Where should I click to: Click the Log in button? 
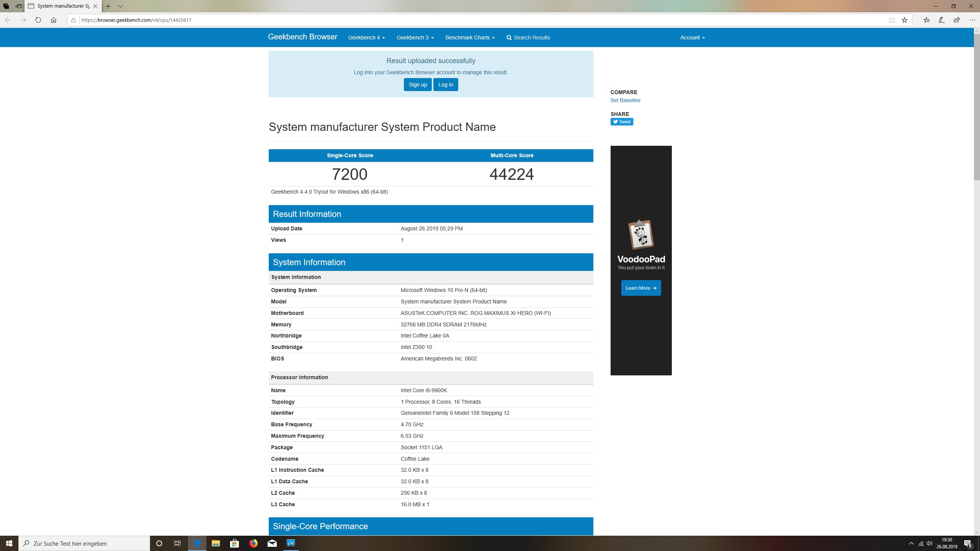coord(445,85)
